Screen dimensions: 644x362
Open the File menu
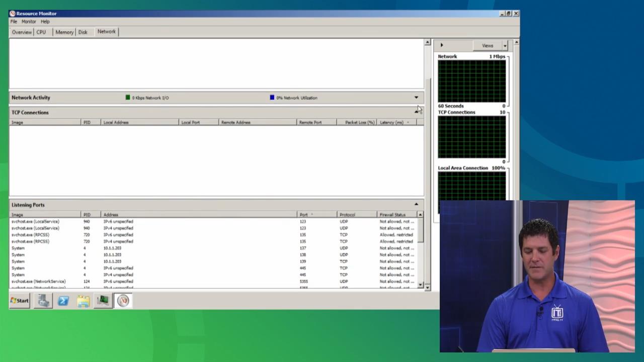tap(14, 22)
